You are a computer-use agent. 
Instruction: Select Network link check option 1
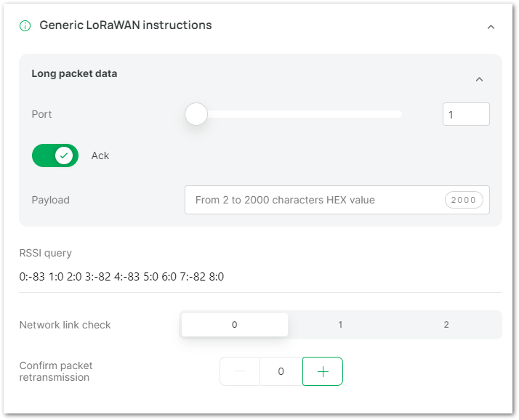click(x=340, y=325)
